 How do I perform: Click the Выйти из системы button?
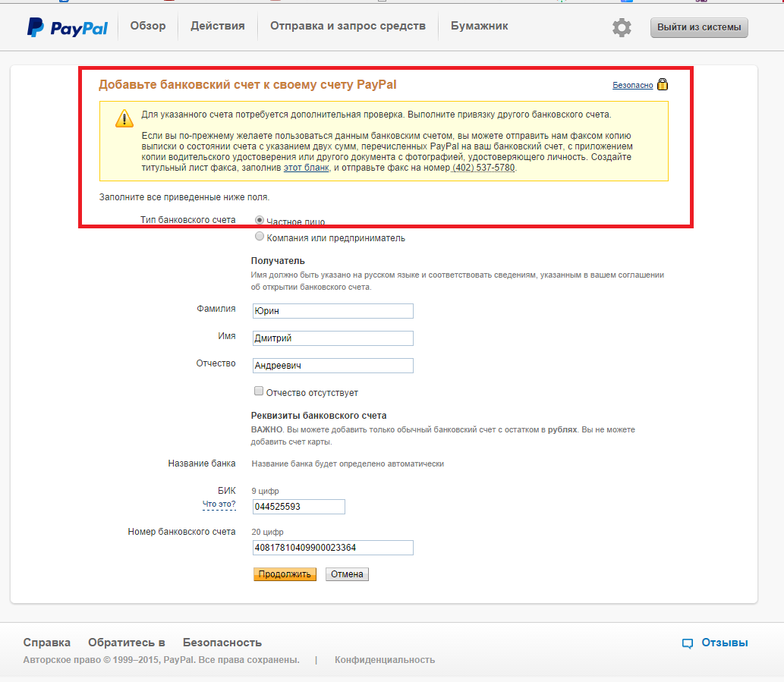point(699,27)
